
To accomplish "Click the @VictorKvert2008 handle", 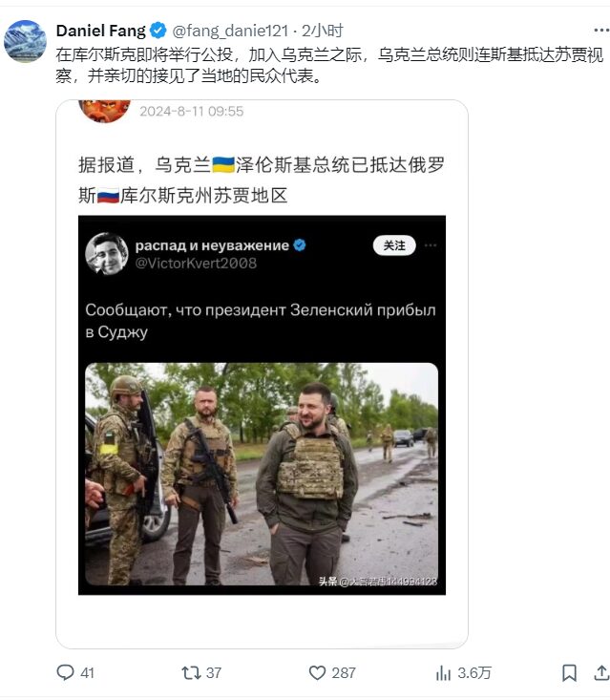I will pos(196,263).
